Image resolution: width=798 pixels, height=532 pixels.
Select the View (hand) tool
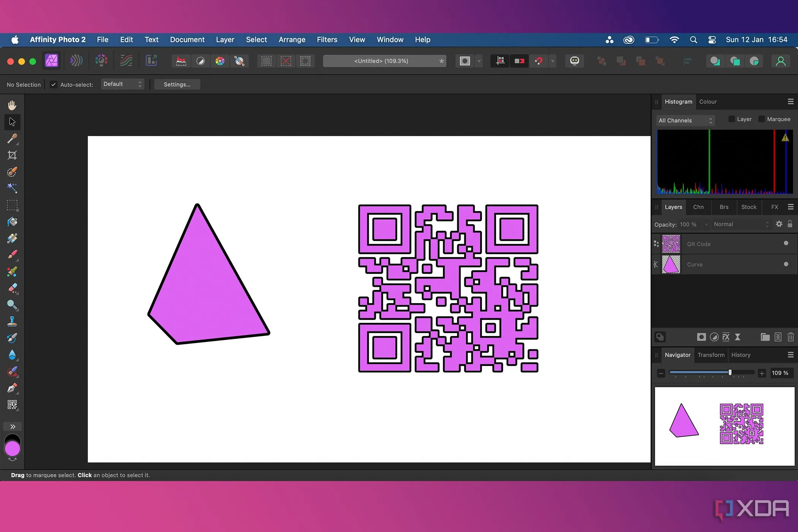pyautogui.click(x=12, y=105)
